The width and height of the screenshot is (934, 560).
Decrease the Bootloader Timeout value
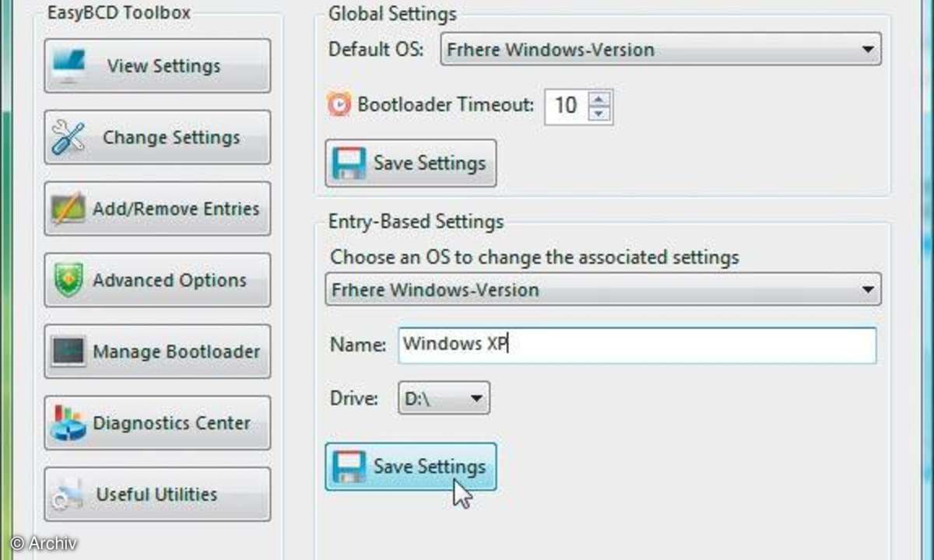pos(598,113)
